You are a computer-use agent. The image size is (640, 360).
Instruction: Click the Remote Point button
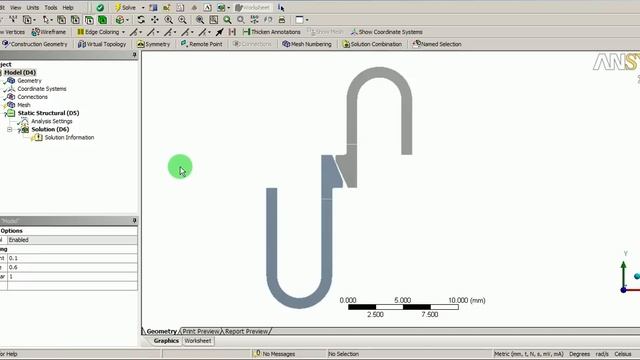(202, 44)
